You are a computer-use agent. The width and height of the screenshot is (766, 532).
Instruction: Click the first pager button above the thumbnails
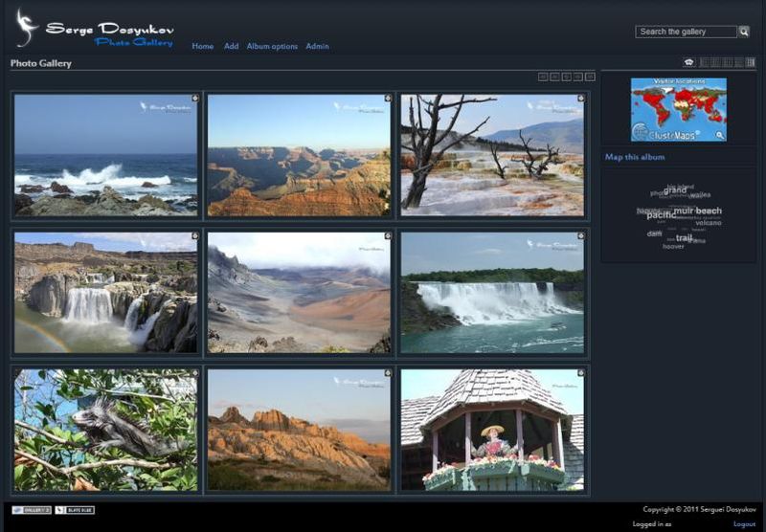[x=543, y=77]
